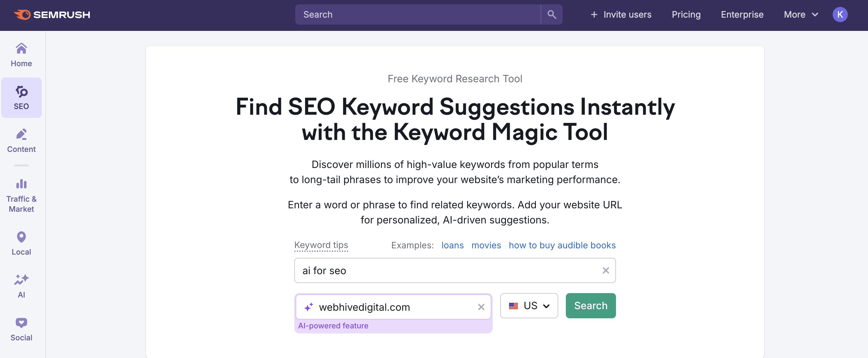This screenshot has width=868, height=358.
Task: Click the US flag icon
Action: [x=513, y=306]
